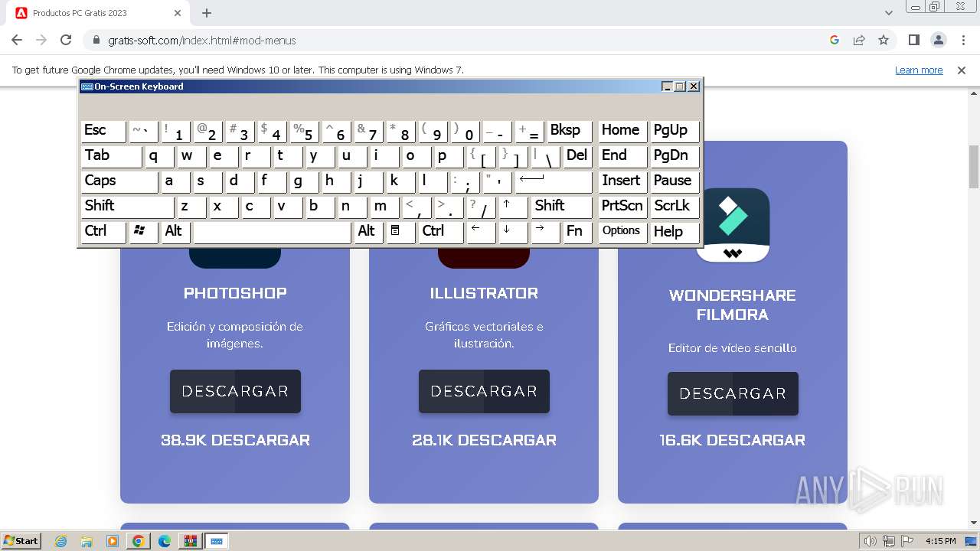The height and width of the screenshot is (551, 980).
Task: Open the Chrome profile avatar
Action: (x=938, y=40)
